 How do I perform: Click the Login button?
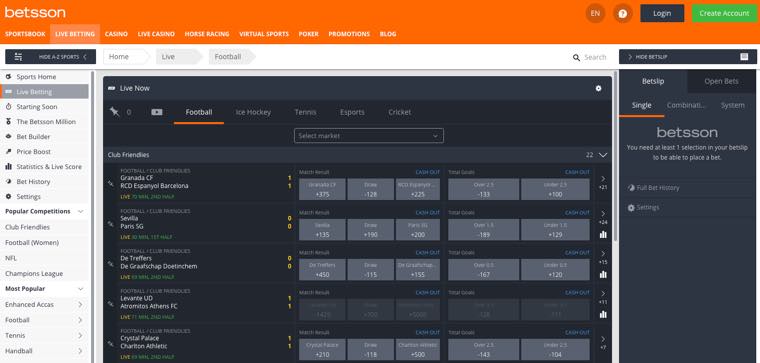pos(662,13)
